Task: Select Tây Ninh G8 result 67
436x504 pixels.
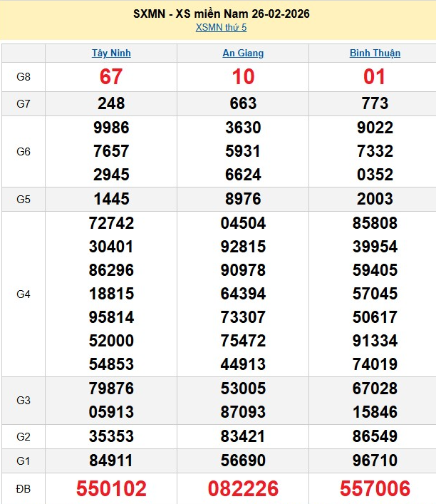Action: [x=111, y=77]
